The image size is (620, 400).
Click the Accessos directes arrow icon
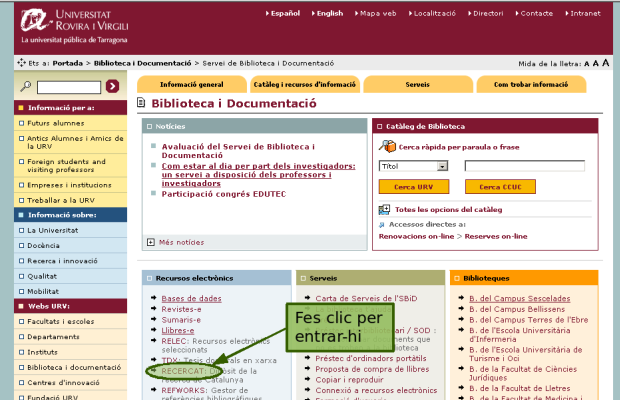click(382, 225)
